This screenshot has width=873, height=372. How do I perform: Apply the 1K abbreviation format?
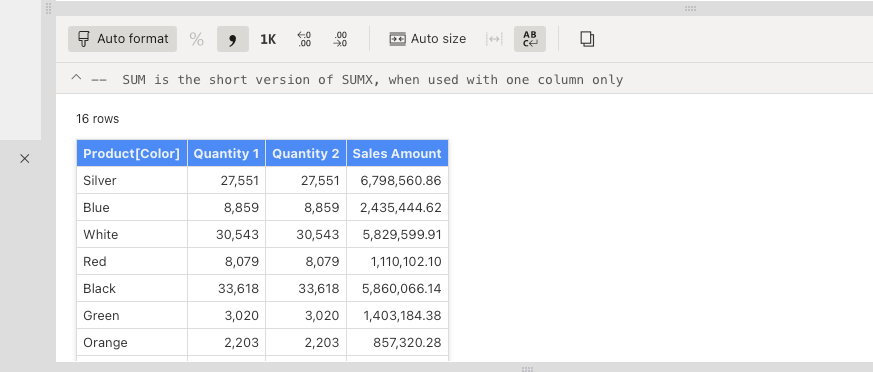point(268,39)
